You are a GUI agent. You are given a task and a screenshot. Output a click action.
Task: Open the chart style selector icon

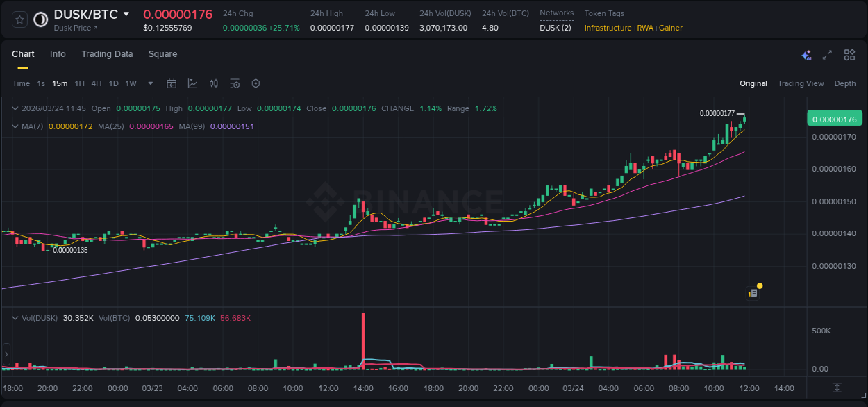pos(192,83)
